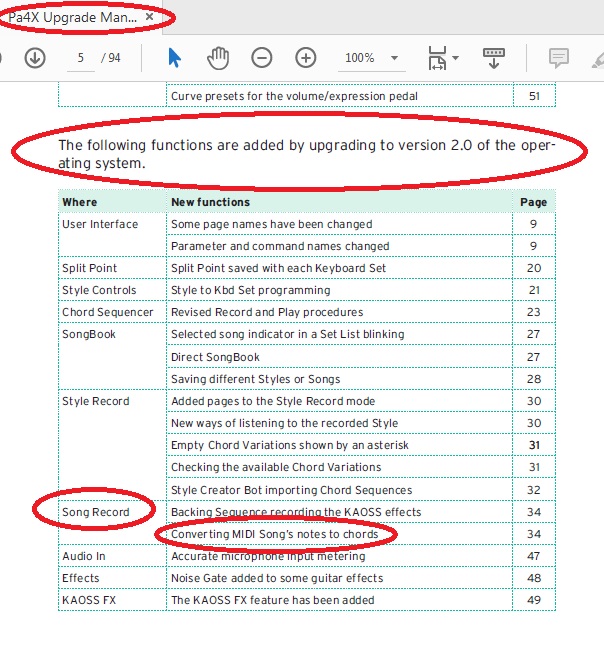Click 'Curve presets for the volume/expression pedal'
Screen dimensions: 604x668
(294, 96)
